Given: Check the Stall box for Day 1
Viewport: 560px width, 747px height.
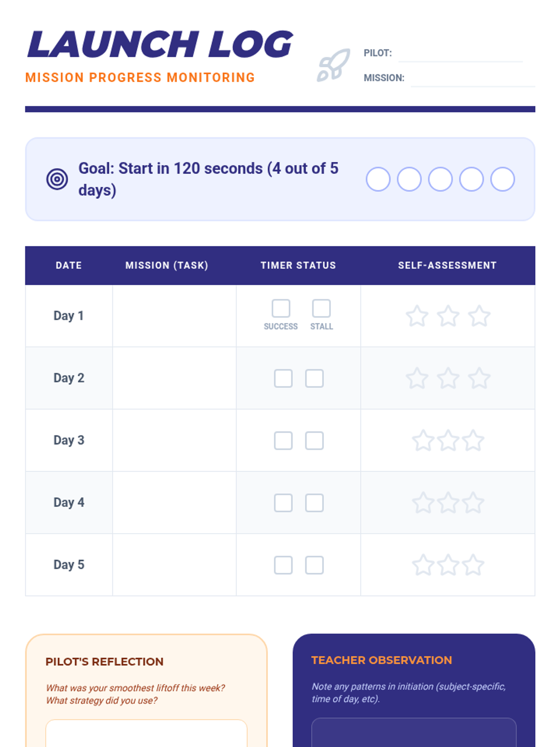Looking at the screenshot, I should tap(321, 309).
